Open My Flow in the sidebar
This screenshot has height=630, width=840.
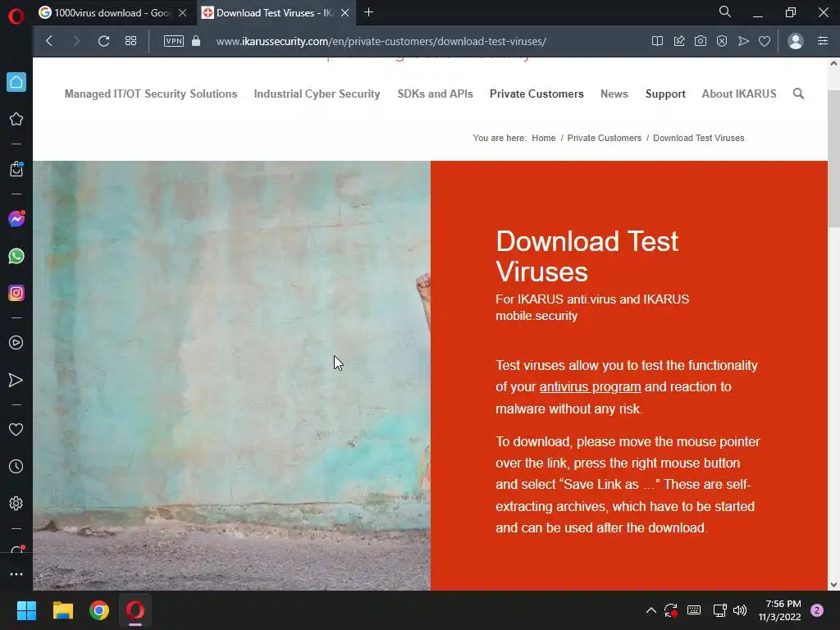tap(16, 381)
